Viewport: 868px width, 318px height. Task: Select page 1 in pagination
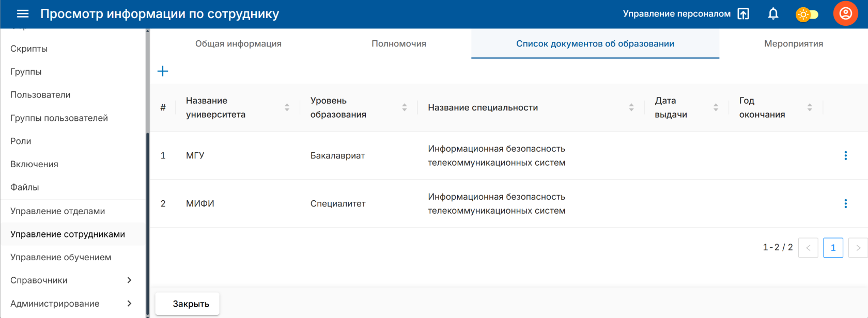click(833, 248)
